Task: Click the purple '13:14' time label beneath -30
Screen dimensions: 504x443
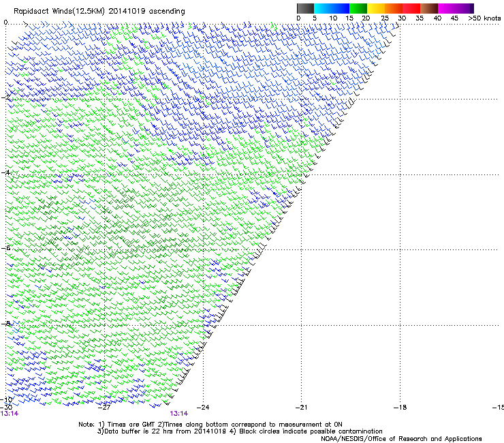Action: (x=10, y=414)
